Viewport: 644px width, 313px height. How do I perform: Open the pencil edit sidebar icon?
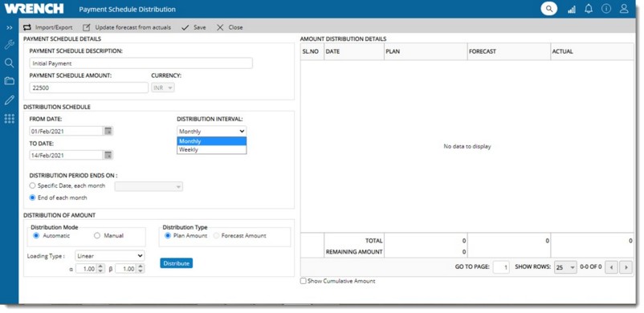[9, 100]
